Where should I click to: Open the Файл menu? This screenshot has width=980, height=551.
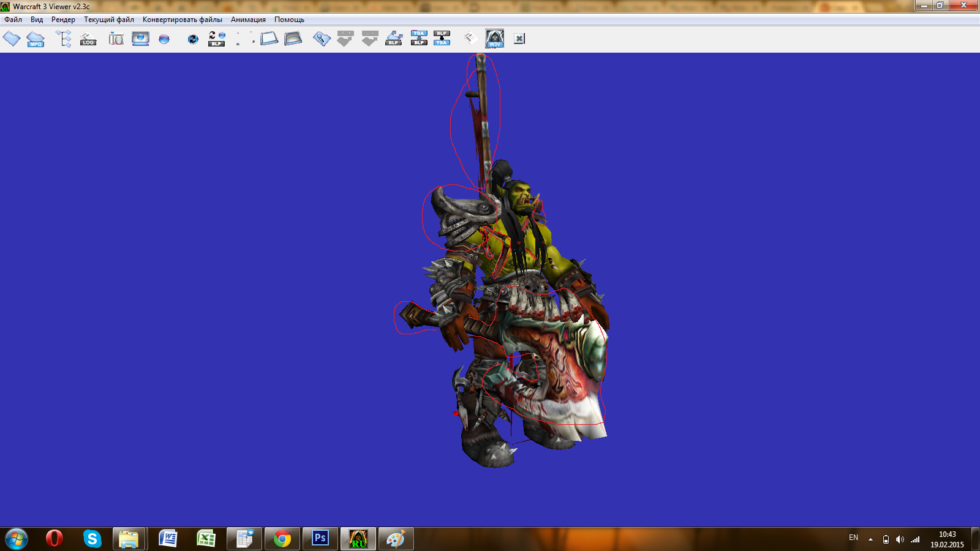pyautogui.click(x=13, y=20)
